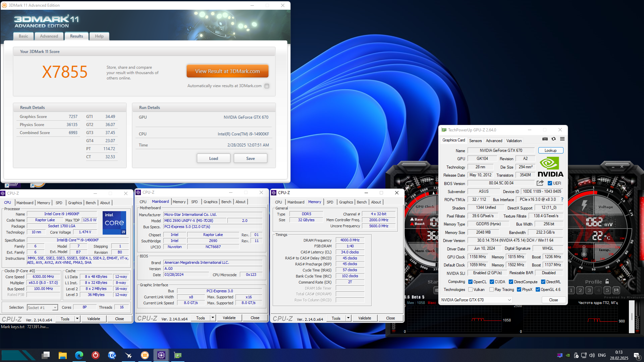Viewport: 644px width, 362px height.
Task: Open the ENG language indicator
Action: [602, 355]
